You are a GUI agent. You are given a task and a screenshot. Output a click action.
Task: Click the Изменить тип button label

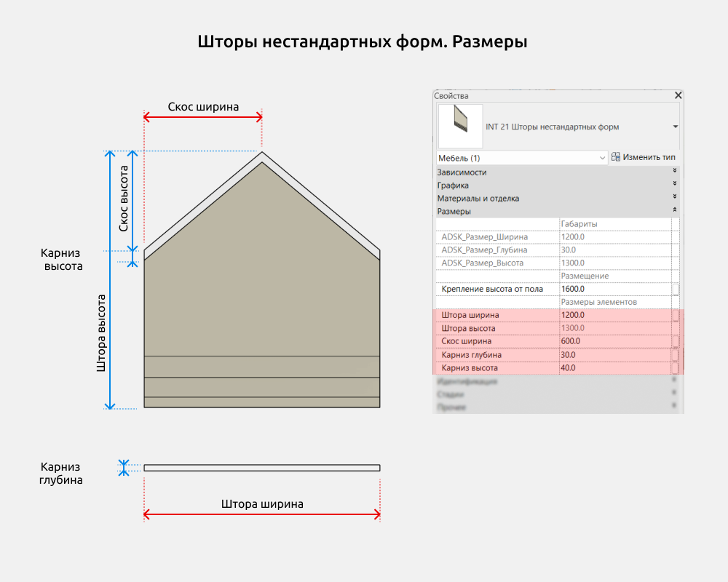click(649, 157)
